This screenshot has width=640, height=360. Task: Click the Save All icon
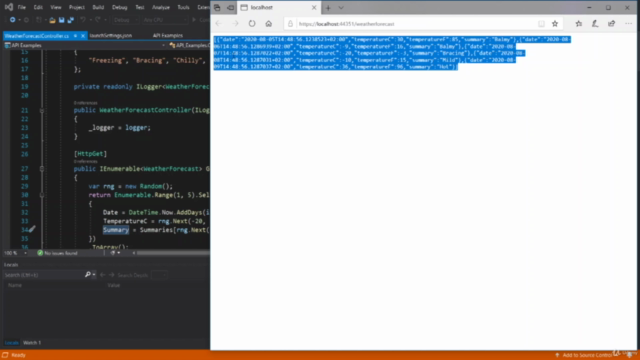[x=70, y=20]
